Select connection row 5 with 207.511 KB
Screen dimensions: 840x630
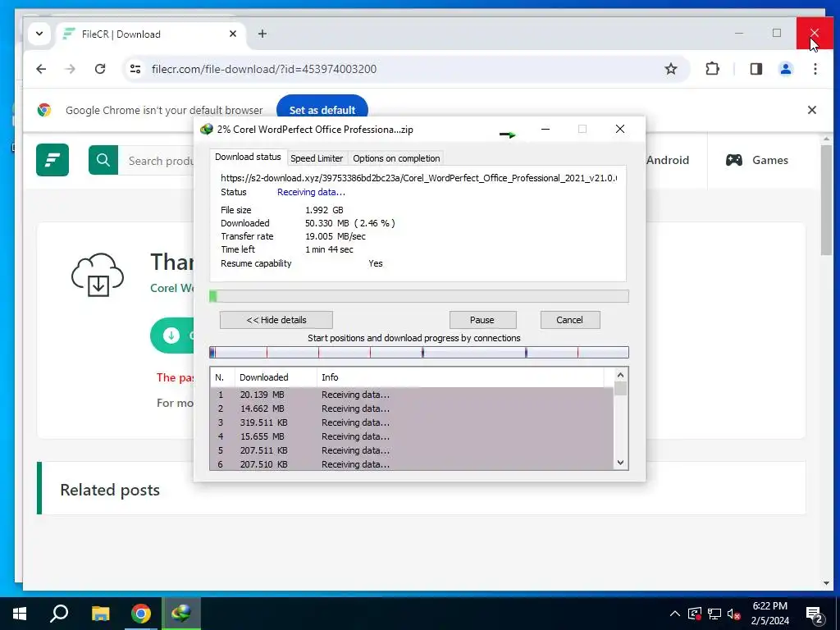pos(412,450)
